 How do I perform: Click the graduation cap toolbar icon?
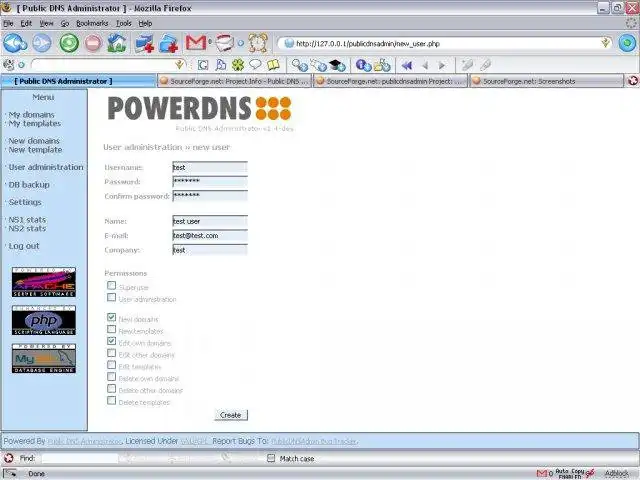pos(337,65)
